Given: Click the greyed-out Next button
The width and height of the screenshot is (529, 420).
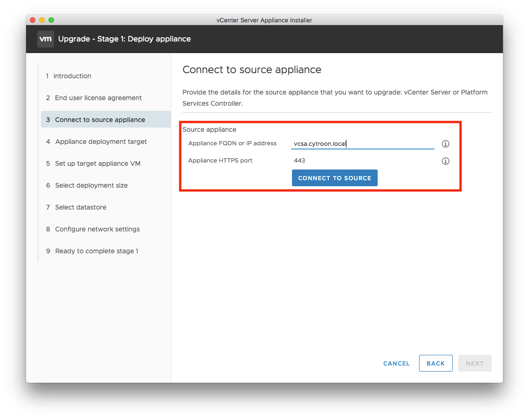Looking at the screenshot, I should click(475, 363).
